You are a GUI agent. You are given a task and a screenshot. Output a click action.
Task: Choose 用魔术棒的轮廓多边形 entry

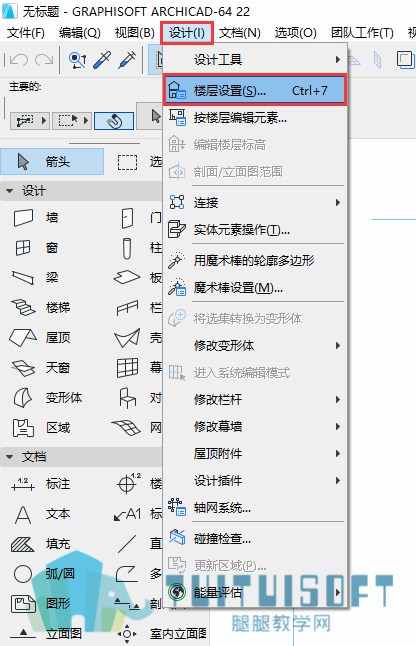click(x=255, y=260)
